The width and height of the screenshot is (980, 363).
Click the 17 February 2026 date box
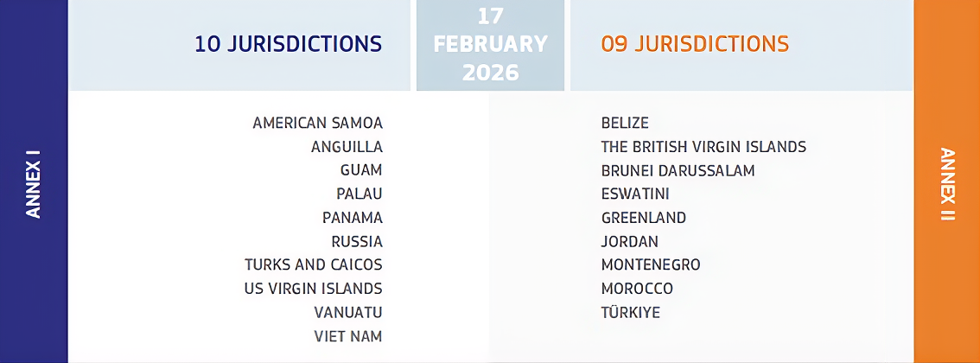(490, 44)
